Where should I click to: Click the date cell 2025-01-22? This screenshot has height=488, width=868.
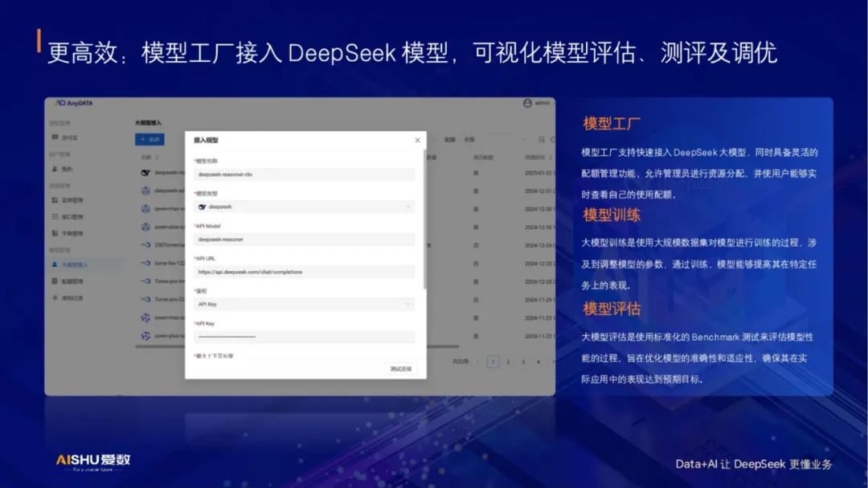click(x=539, y=173)
